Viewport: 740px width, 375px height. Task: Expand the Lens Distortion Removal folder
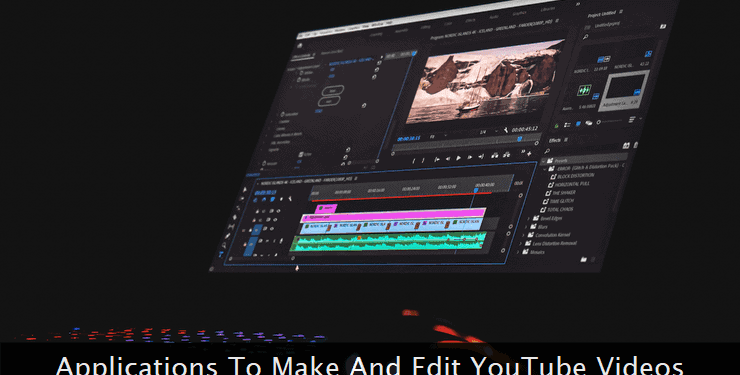coord(521,243)
